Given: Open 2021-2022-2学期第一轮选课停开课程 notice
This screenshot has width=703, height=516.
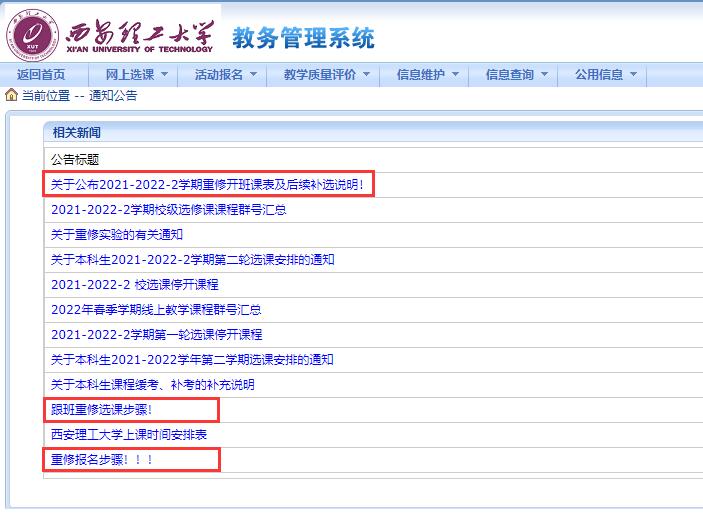Looking at the screenshot, I should [x=156, y=335].
